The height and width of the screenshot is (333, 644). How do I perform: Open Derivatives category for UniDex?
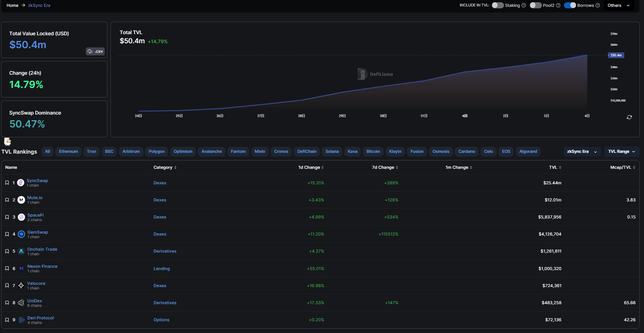tap(165, 303)
